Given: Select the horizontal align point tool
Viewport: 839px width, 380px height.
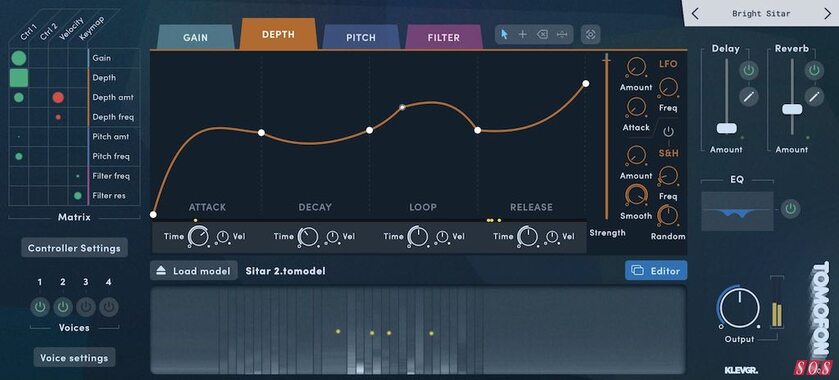Looking at the screenshot, I should pyautogui.click(x=562, y=34).
